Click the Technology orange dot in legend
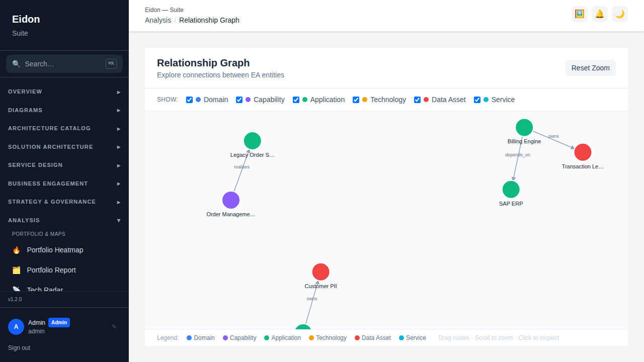This screenshot has height=362, width=644. pyautogui.click(x=311, y=338)
